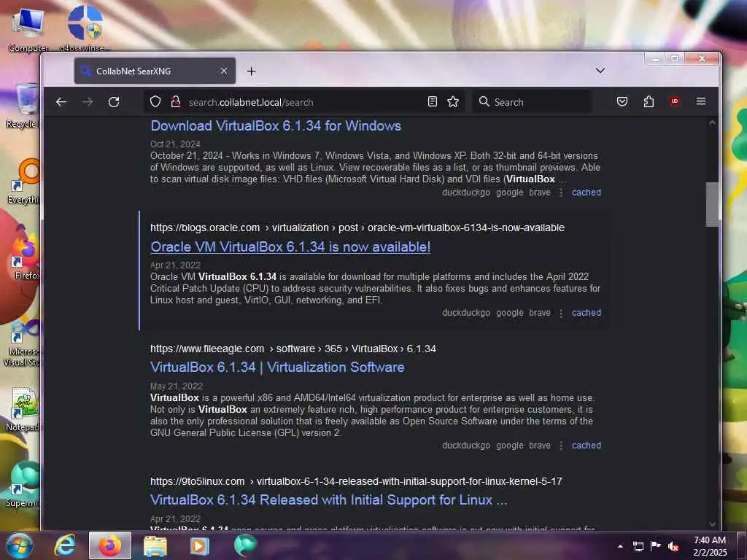The height and width of the screenshot is (560, 747).
Task: Click the 'duckduckgo' label under Download VirtualBox result
Action: coord(466,192)
